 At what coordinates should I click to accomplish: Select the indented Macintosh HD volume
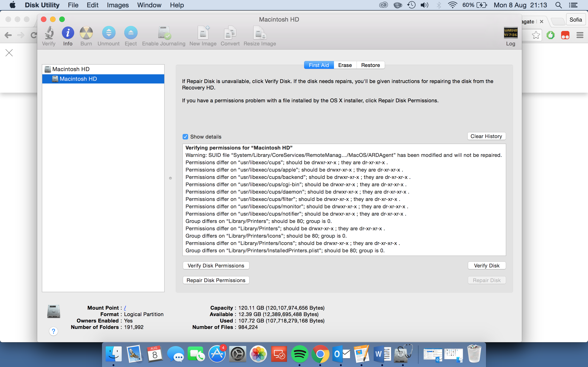pyautogui.click(x=78, y=79)
